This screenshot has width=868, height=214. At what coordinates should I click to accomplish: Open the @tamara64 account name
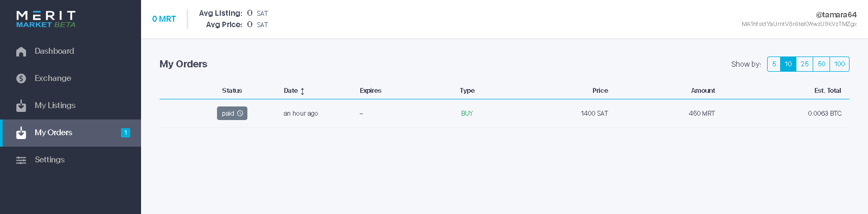click(836, 15)
